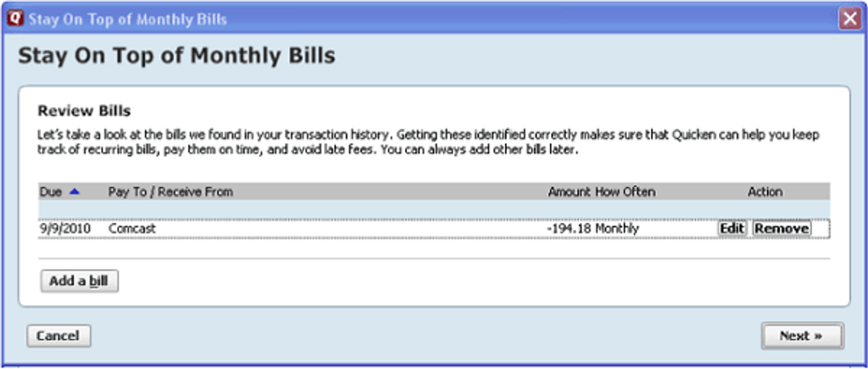Close the Stay On Top of Monthly Bills dialog
Image resolution: width=868 pixels, height=369 pixels.
pyautogui.click(x=849, y=19)
